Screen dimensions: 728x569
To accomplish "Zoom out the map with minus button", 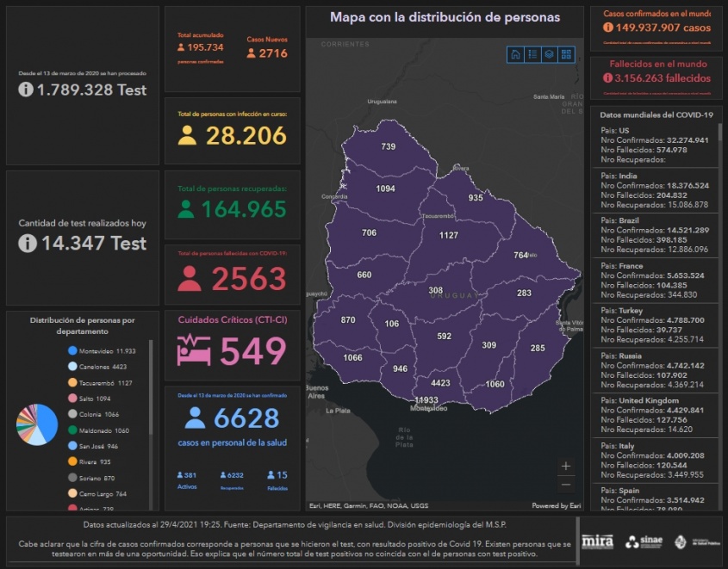I will pos(565,484).
